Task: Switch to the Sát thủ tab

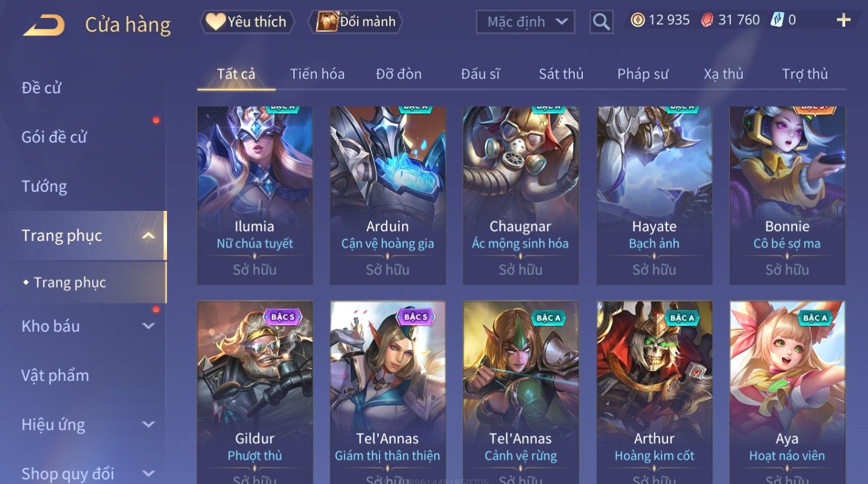Action: [x=561, y=74]
